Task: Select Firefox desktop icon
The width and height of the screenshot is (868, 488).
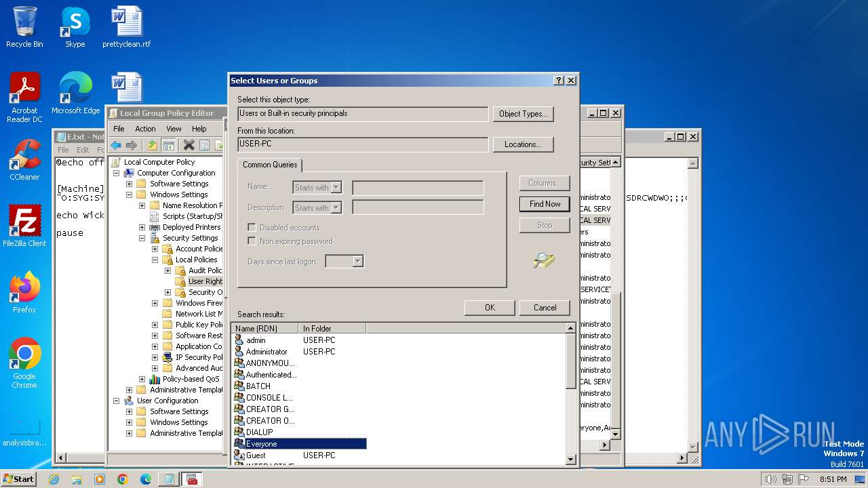Action: [24, 293]
